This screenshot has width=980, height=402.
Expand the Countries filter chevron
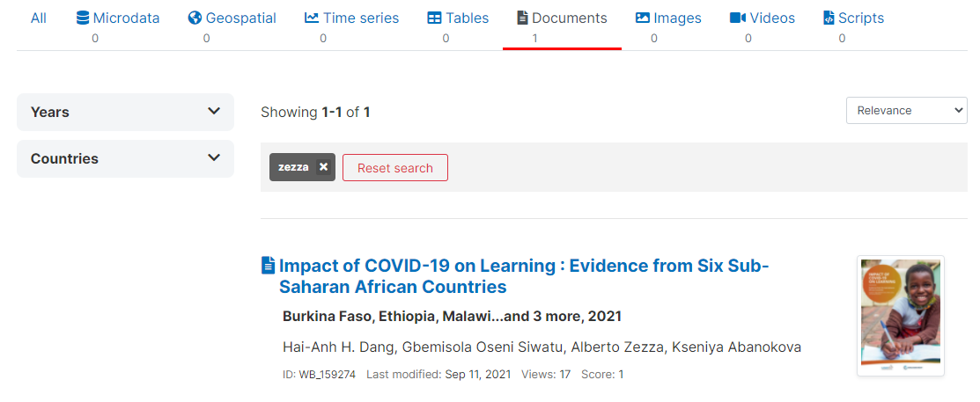[x=214, y=157]
